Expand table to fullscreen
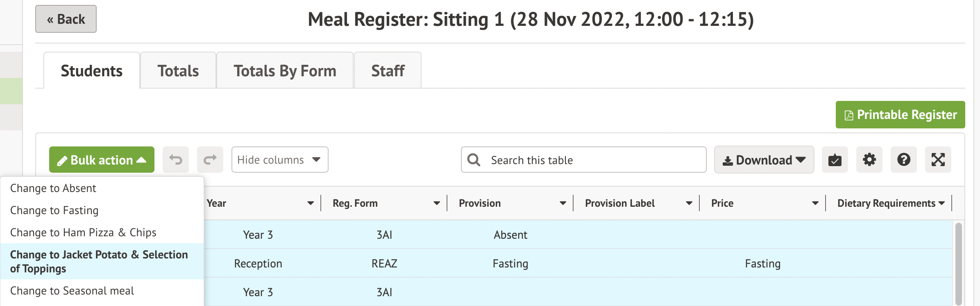Image resolution: width=980 pixels, height=306 pixels. [938, 160]
